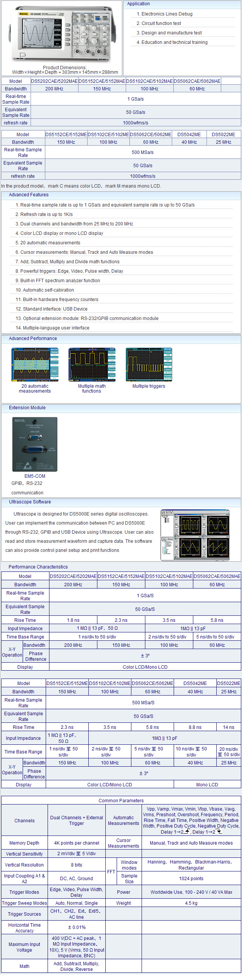Click the 'Mono LCD' display cell
This screenshot has height=980, width=242.
click(x=207, y=785)
